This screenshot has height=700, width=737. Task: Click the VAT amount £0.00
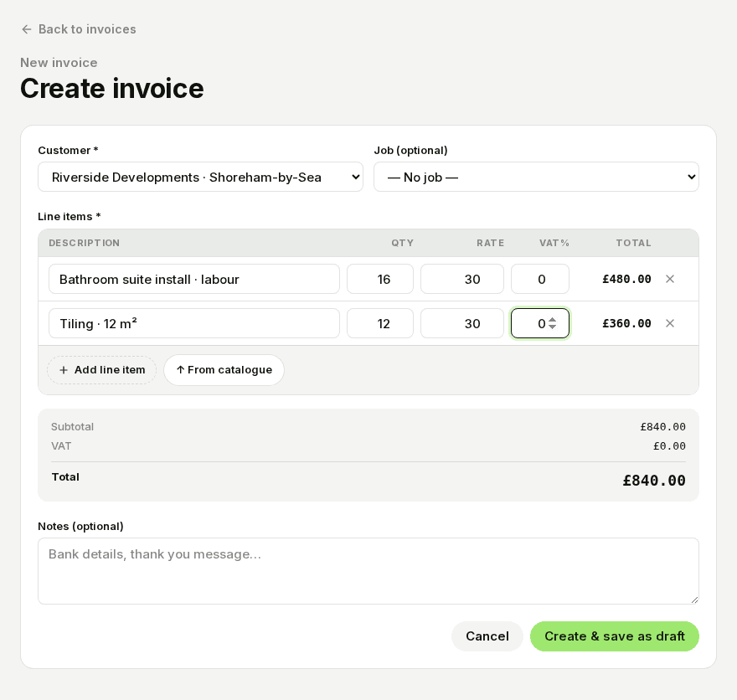669,445
